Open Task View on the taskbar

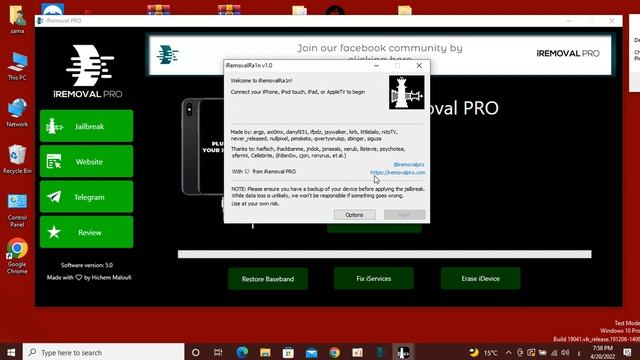point(218,352)
